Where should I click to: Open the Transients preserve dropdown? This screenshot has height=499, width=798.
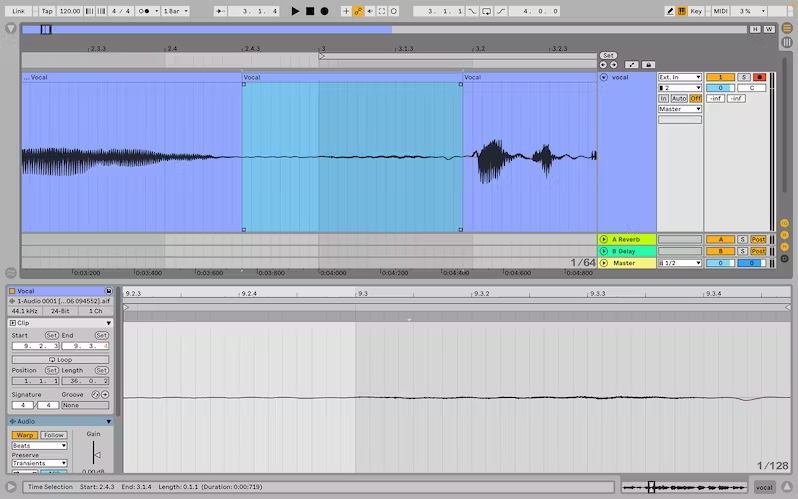point(39,463)
